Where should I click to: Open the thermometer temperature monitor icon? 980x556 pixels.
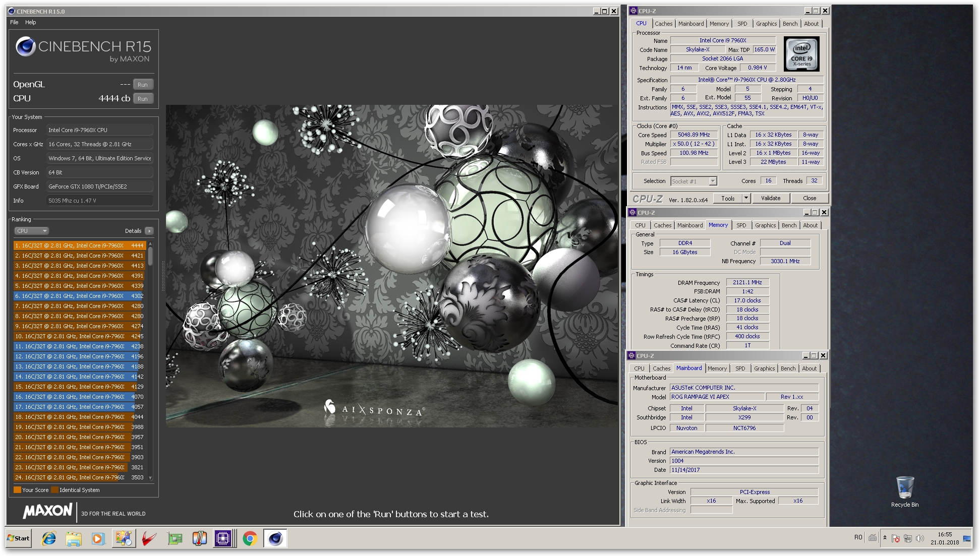pyautogui.click(x=199, y=538)
